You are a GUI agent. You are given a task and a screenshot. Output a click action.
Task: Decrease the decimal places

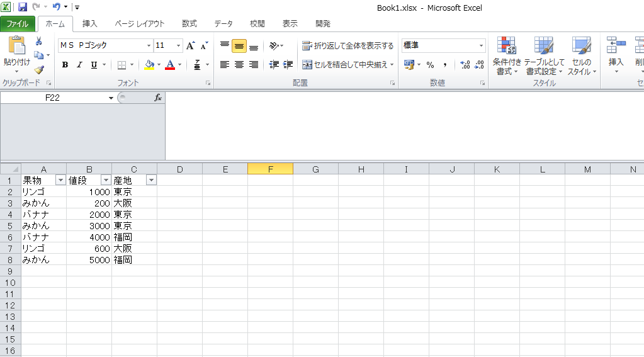tap(479, 65)
